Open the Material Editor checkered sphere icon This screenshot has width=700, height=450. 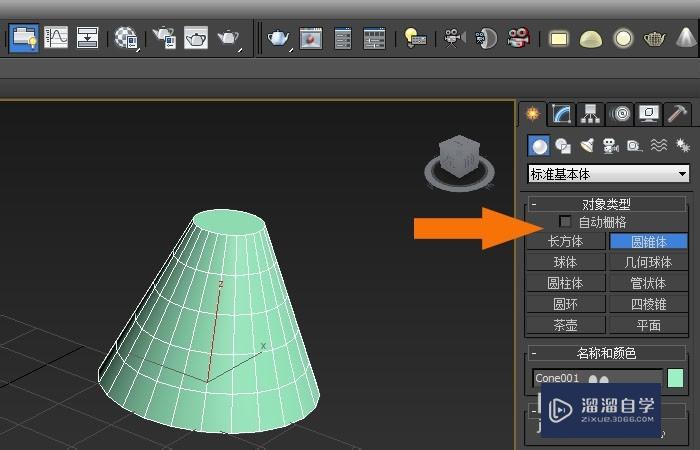pos(127,38)
